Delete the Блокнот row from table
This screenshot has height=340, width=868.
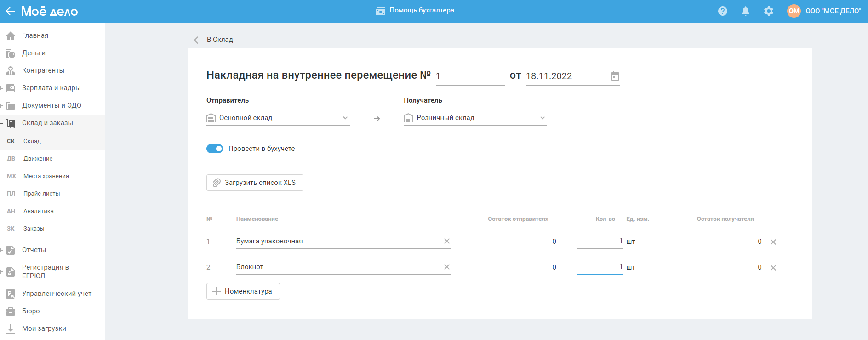[773, 268]
